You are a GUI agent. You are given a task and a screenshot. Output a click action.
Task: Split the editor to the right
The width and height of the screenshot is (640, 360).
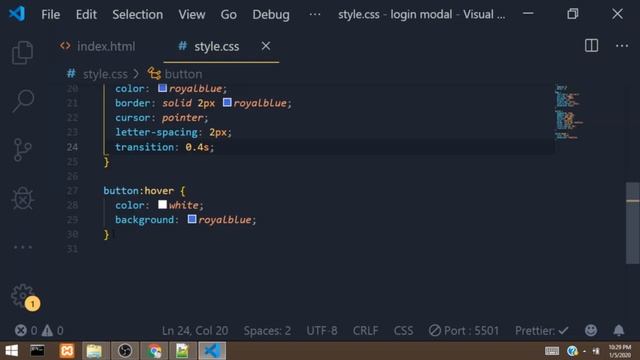pos(591,46)
